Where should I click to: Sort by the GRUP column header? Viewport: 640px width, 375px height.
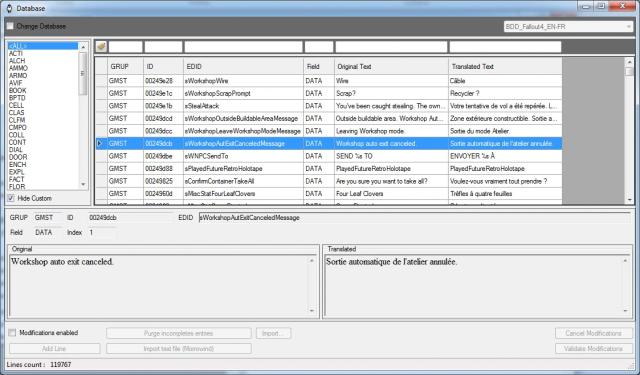125,67
